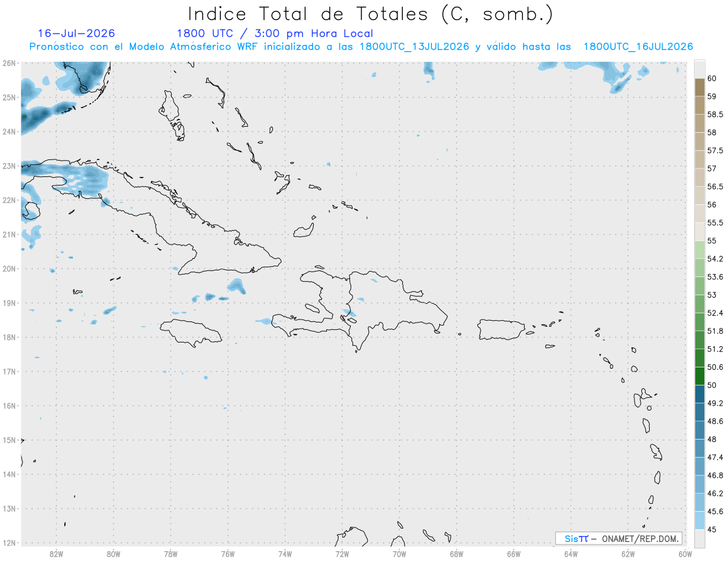Click the color bar label "46.8"
Image resolution: width=728 pixels, height=562 pixels.
[x=715, y=475]
